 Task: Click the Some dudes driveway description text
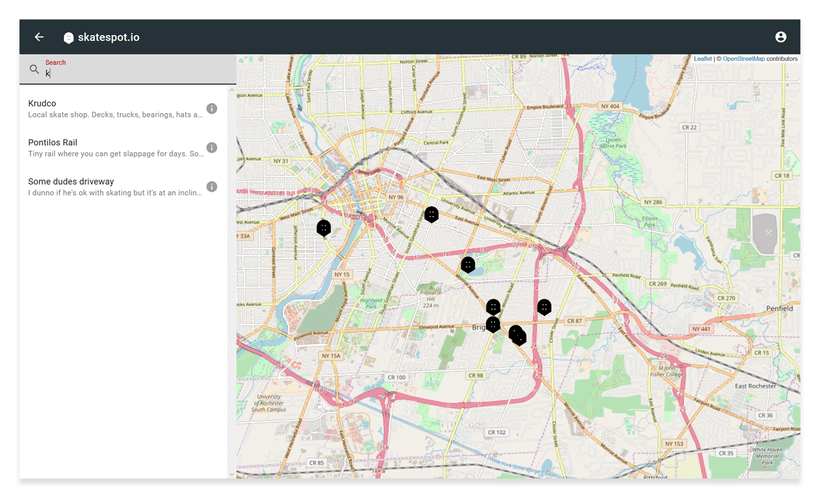click(x=115, y=193)
